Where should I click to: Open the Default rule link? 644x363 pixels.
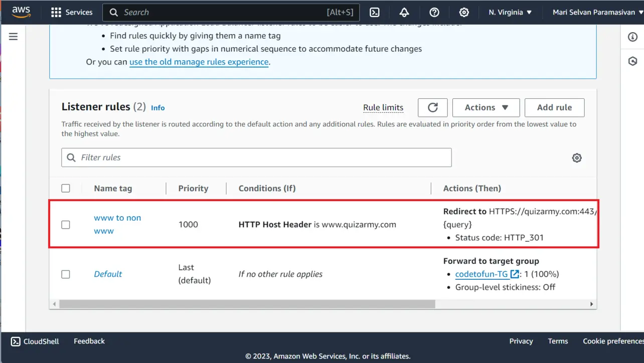point(108,274)
